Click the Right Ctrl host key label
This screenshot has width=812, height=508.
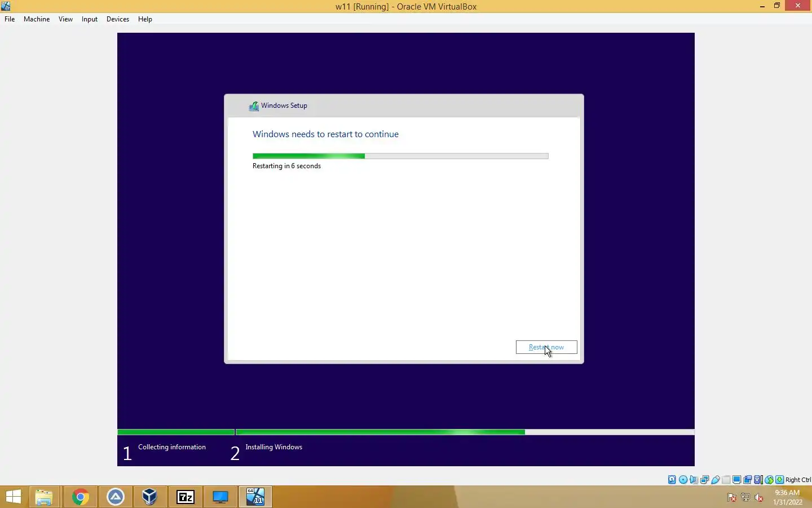tap(798, 480)
